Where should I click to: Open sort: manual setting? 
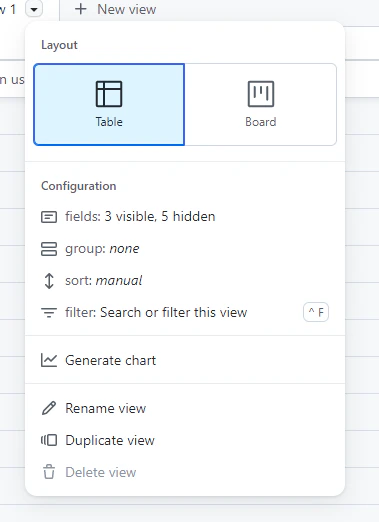pos(185,281)
